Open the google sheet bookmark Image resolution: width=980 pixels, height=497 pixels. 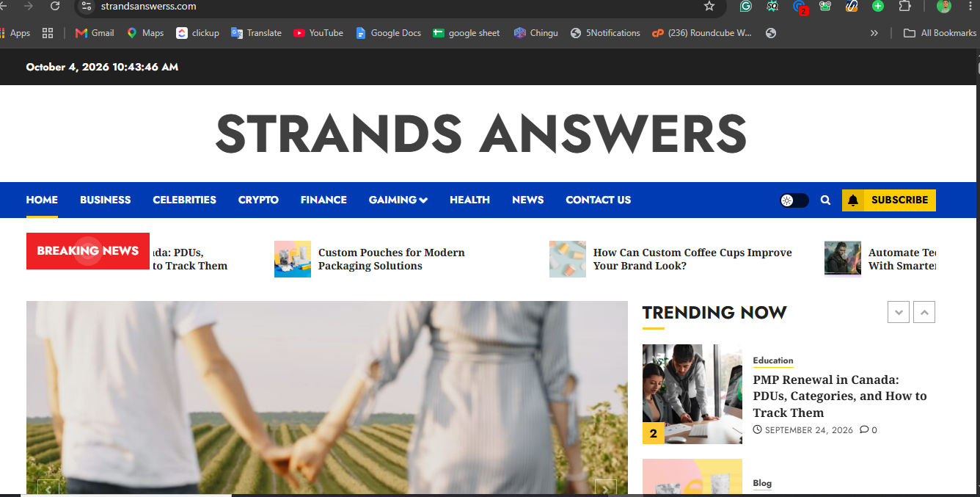point(467,33)
